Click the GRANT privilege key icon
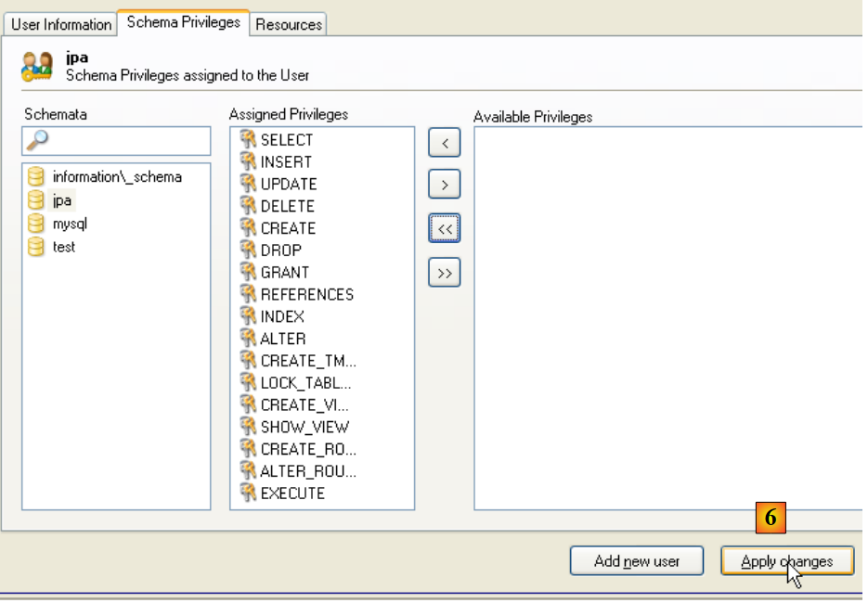868x603 pixels. 248,272
